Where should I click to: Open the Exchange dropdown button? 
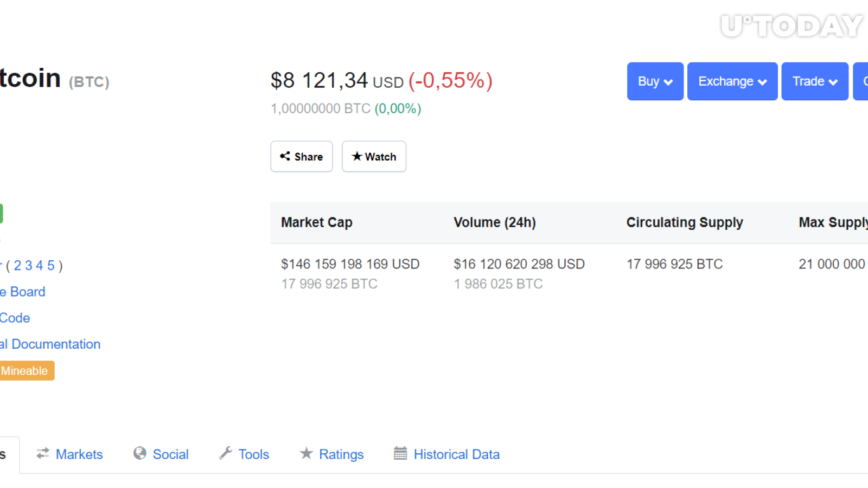[732, 81]
